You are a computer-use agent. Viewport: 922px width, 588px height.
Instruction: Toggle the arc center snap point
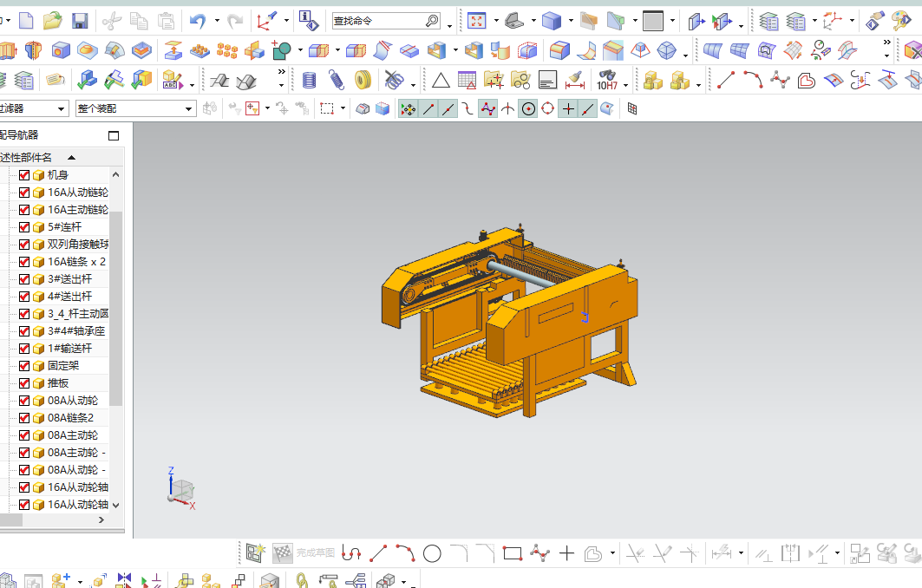click(528, 108)
